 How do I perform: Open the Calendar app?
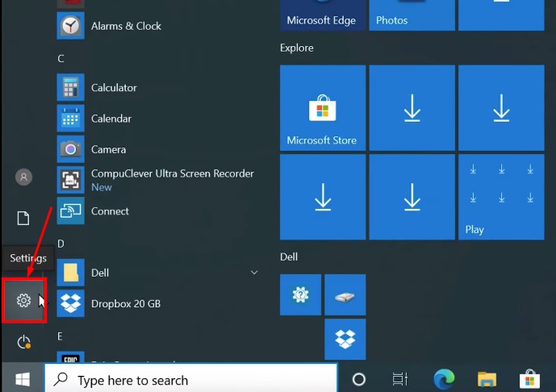160,118
